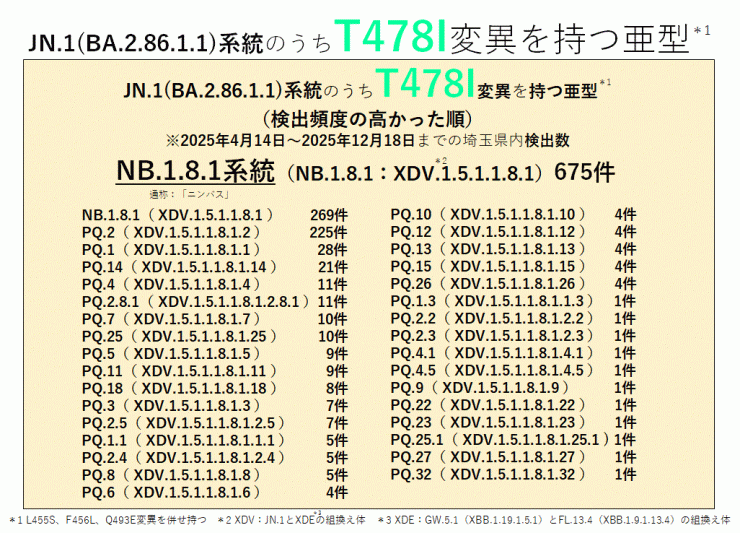Click the row label "PQ.8 ( XDV.1.5.1.1.8.1.8 )"
The image size is (740, 533).
[x=171, y=475]
